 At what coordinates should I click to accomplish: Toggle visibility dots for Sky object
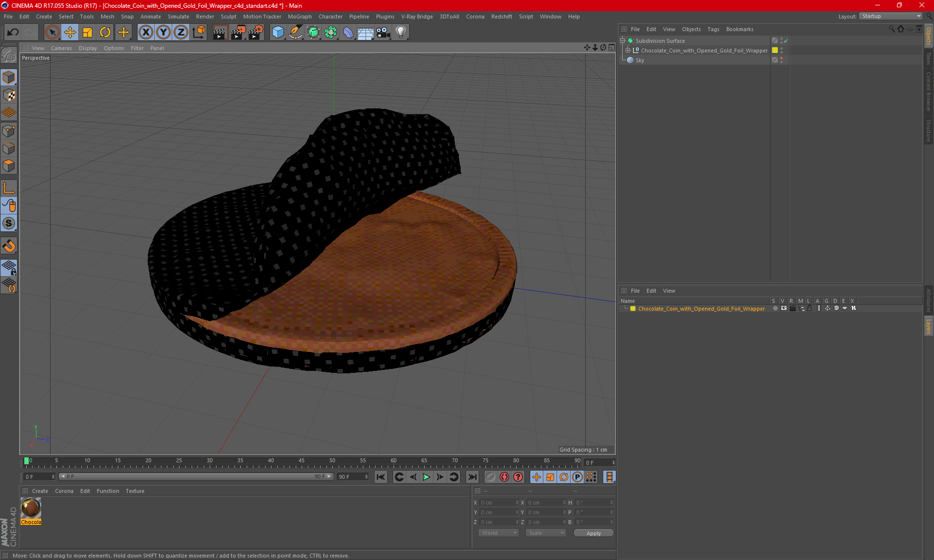[x=782, y=60]
